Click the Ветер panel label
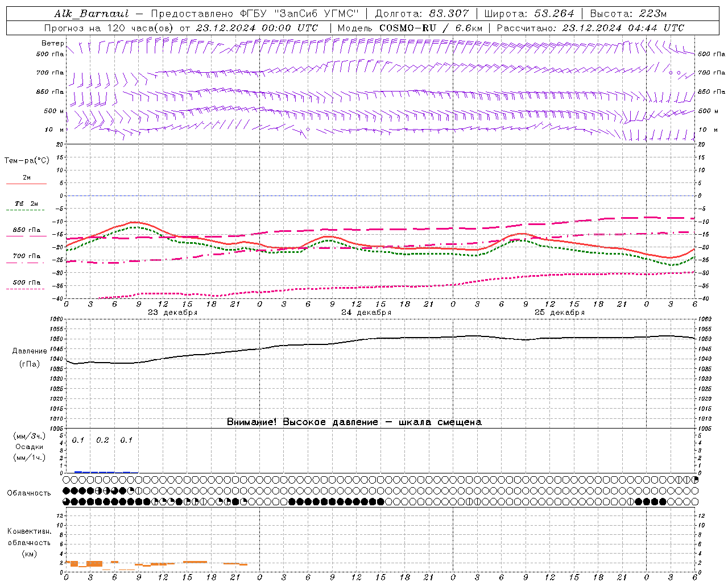This screenshot has width=728, height=582. click(52, 43)
